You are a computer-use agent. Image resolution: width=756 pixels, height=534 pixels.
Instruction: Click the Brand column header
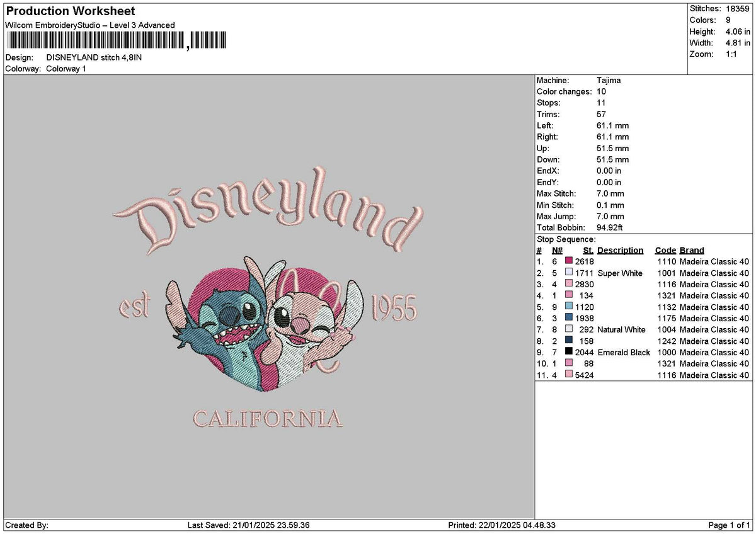(x=692, y=250)
